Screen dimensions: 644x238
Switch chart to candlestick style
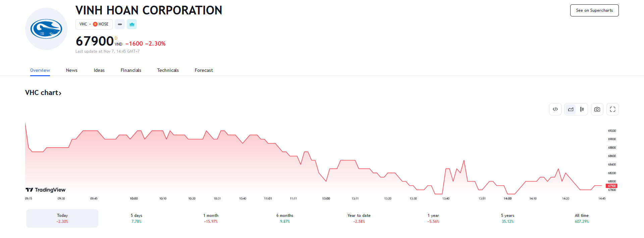click(582, 109)
